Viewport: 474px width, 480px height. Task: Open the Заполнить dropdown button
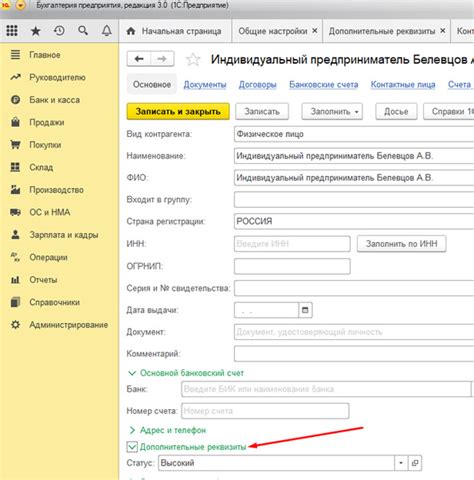[x=332, y=111]
